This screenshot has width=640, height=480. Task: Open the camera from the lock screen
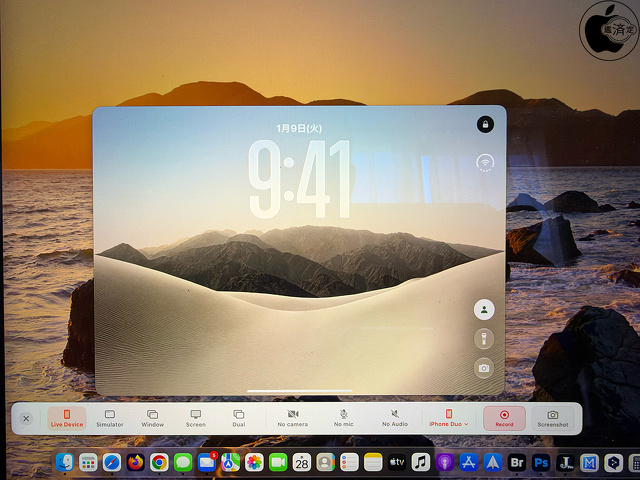[x=484, y=368]
